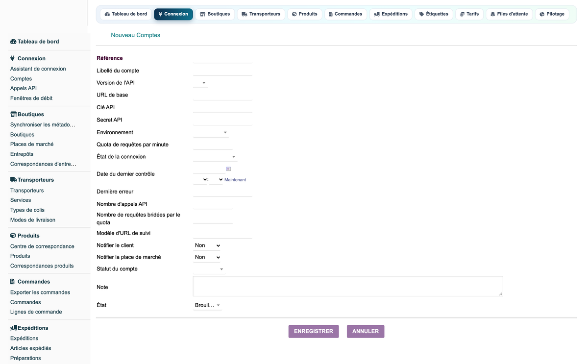Open the Tableau de bord top tab
588x364 pixels.
click(x=126, y=14)
